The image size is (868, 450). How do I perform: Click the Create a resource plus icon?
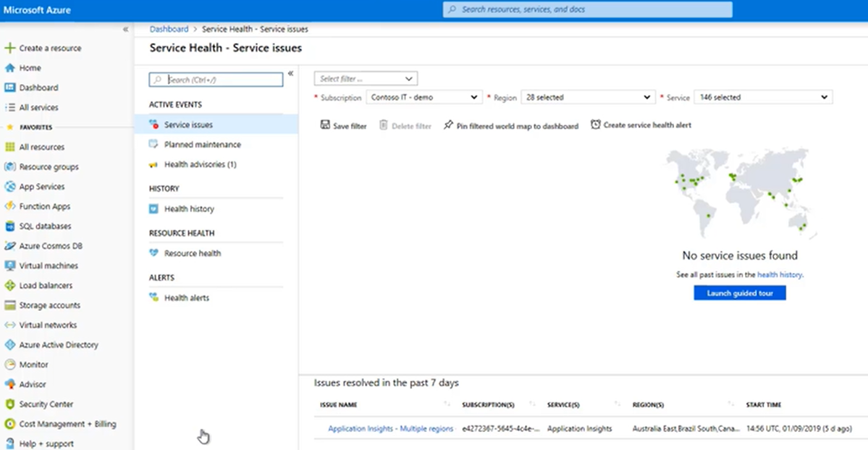click(9, 48)
